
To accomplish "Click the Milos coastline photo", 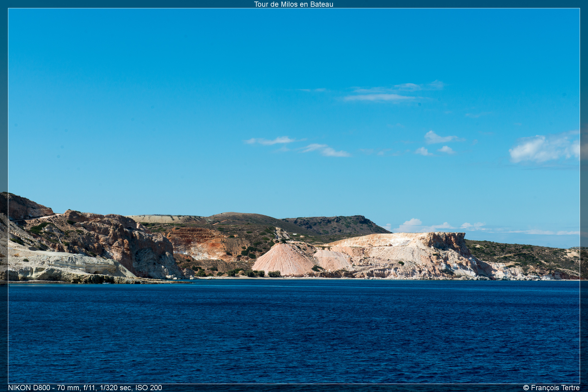I will (294, 196).
